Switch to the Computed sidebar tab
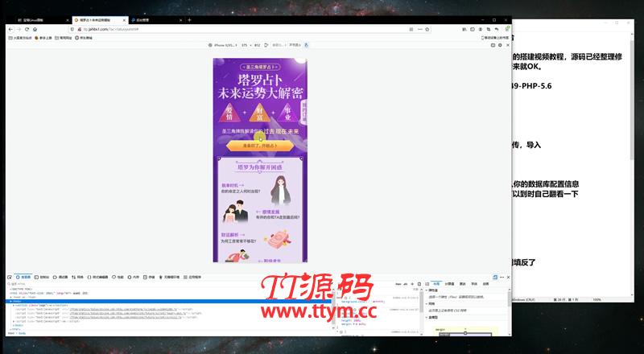 point(449,284)
